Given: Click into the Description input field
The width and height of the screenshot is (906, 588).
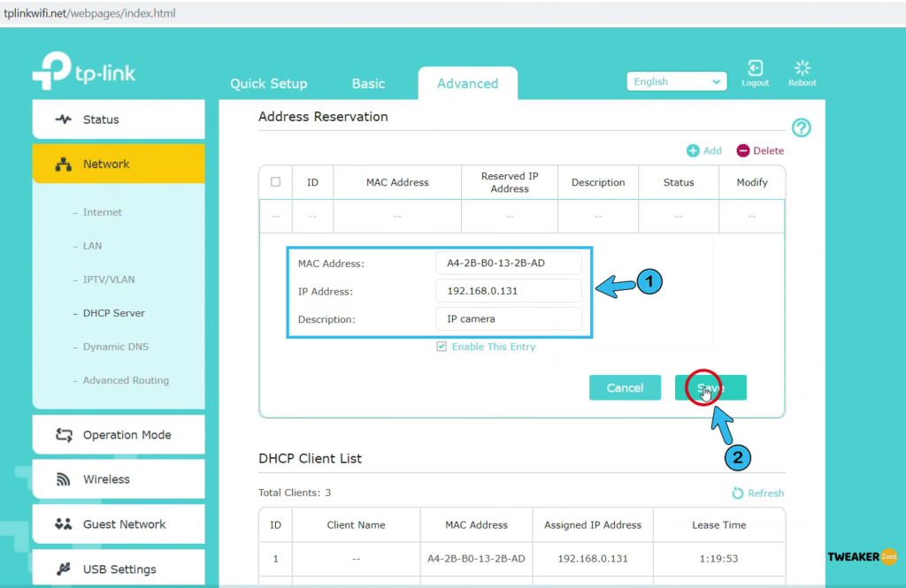Looking at the screenshot, I should (509, 319).
